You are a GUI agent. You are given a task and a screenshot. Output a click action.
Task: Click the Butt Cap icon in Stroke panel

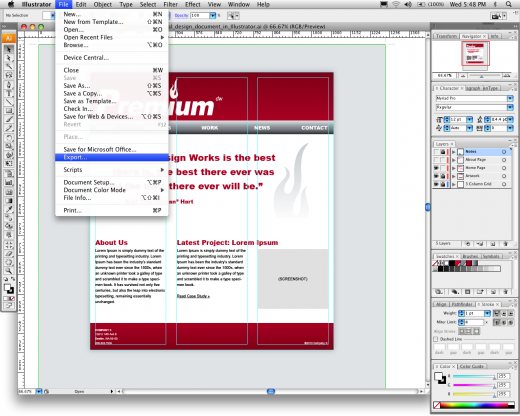coord(496,313)
